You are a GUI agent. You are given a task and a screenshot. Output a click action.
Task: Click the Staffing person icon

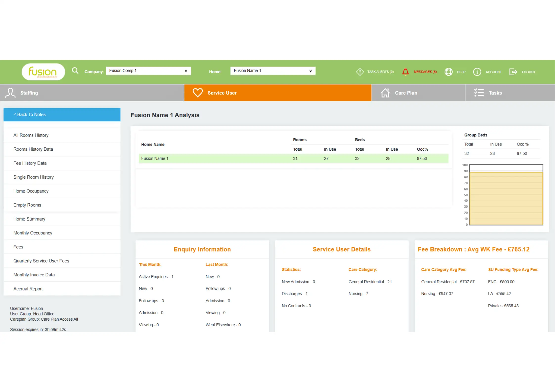tap(10, 93)
